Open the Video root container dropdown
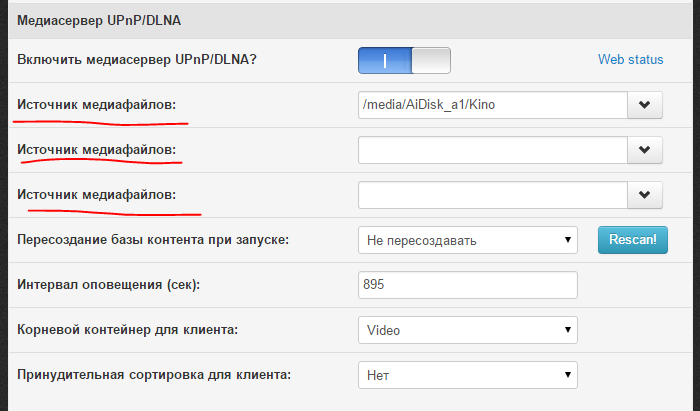This screenshot has height=411, width=700. click(x=467, y=330)
